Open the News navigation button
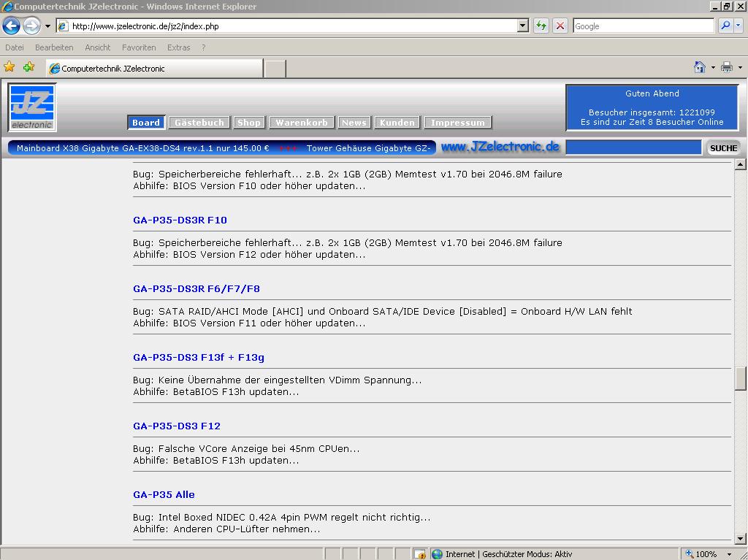 (x=354, y=123)
